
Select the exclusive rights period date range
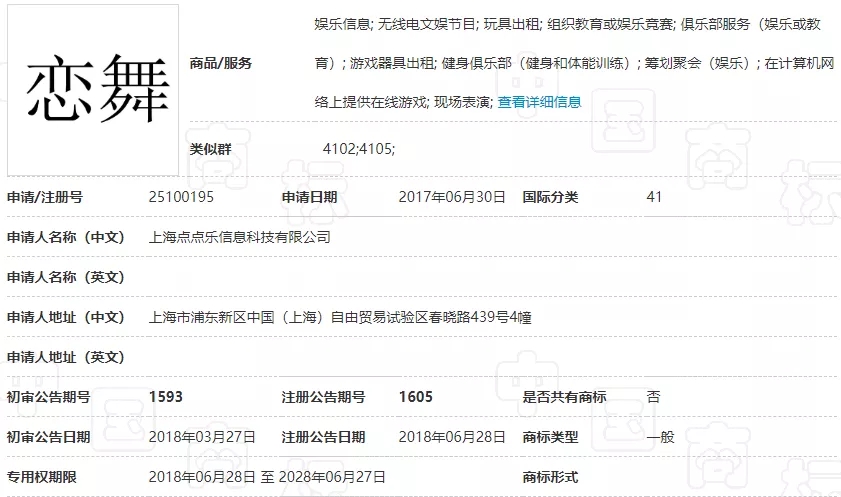[267, 477]
